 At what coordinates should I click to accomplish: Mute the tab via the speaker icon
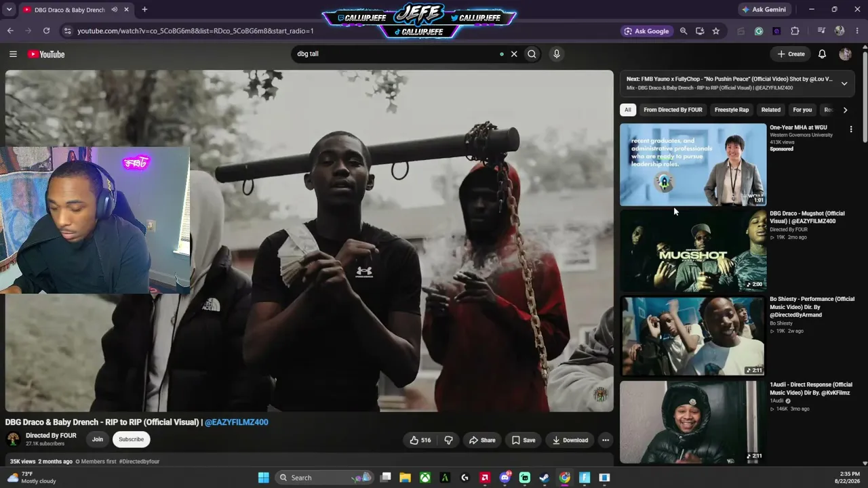(x=114, y=9)
